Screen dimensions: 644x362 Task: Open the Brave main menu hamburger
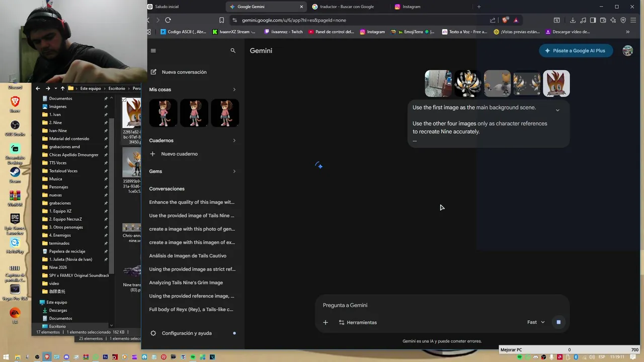click(633, 20)
